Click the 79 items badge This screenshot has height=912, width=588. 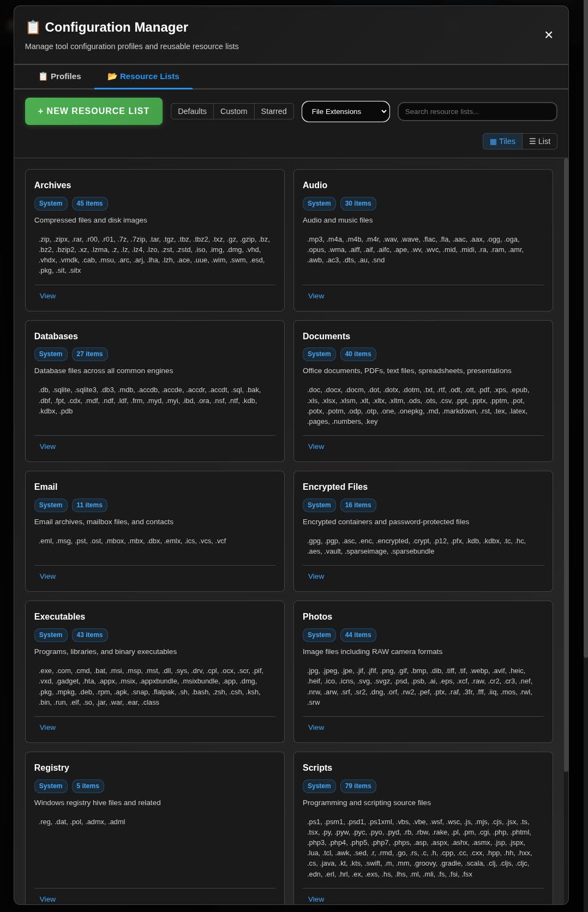point(358,786)
